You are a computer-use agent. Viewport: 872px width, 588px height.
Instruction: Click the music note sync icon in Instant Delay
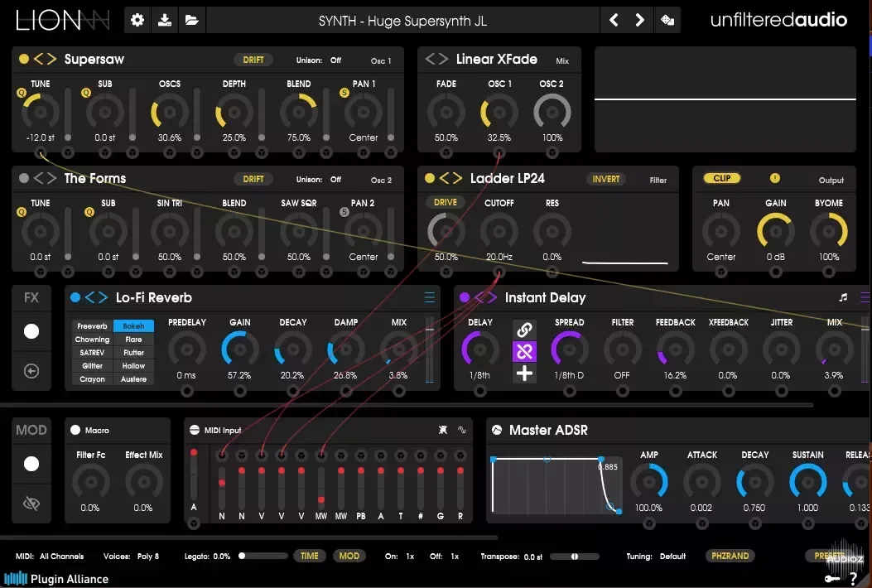(x=843, y=297)
